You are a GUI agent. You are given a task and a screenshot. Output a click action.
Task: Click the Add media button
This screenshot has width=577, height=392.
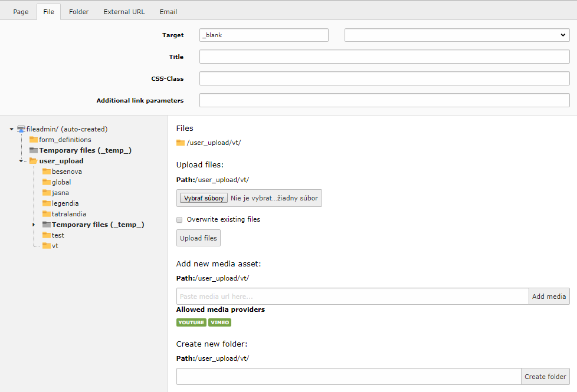click(549, 297)
